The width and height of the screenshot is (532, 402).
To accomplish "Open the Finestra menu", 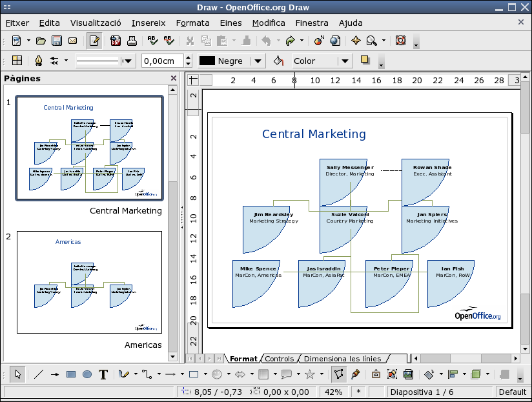I will (x=312, y=23).
